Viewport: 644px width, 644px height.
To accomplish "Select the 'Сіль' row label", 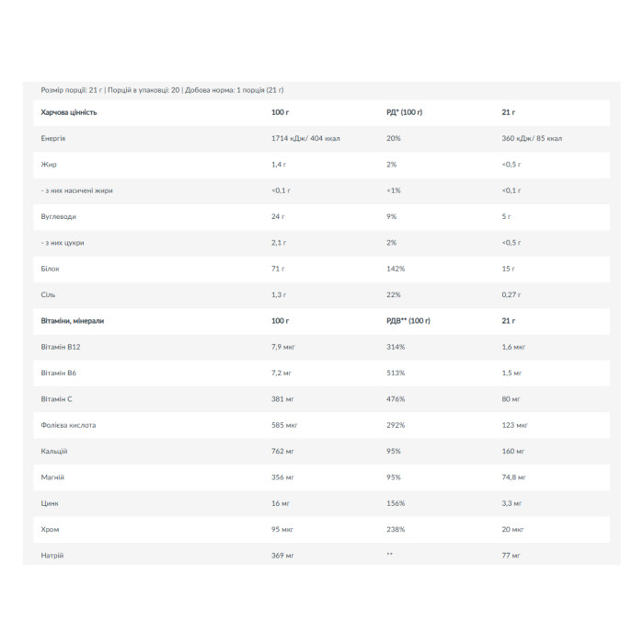I will [x=48, y=295].
